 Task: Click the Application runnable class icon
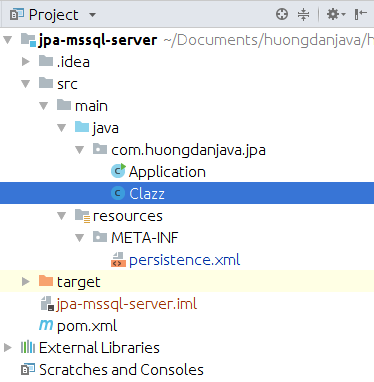[x=118, y=171]
